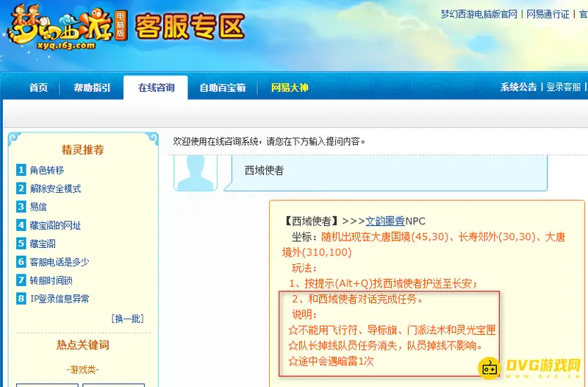
Task: Click [换一批] to refresh recommendations
Action: click(127, 319)
